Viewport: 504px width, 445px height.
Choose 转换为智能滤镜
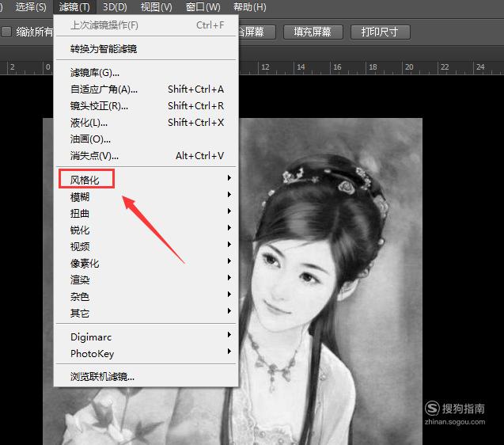tap(146, 48)
